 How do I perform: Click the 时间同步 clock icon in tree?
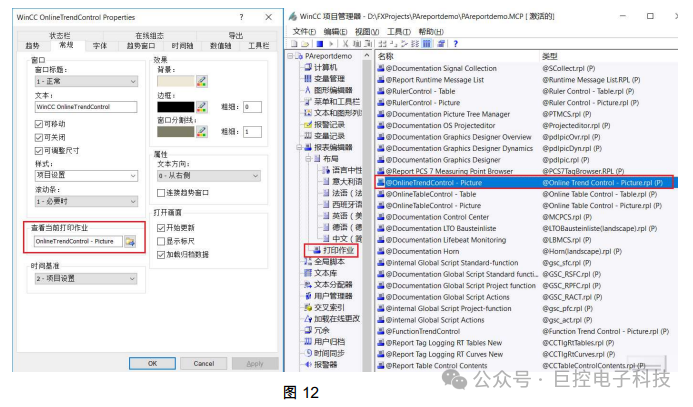(x=308, y=353)
